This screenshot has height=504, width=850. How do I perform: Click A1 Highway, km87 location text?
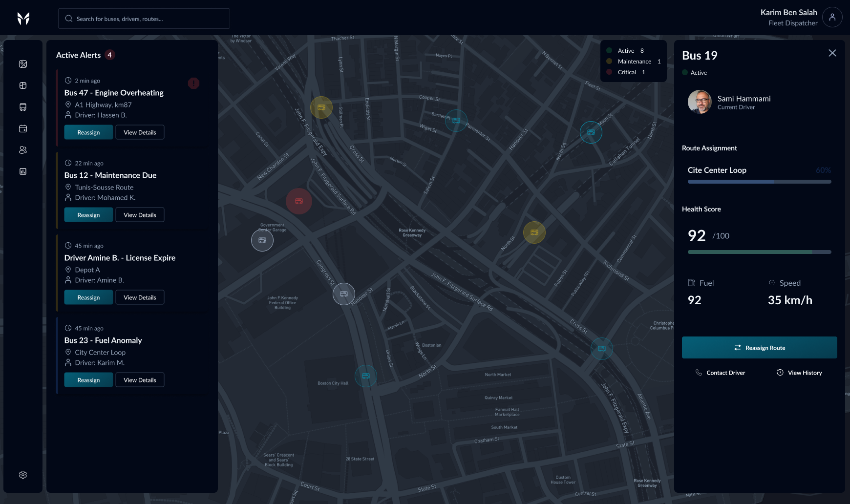(103, 105)
